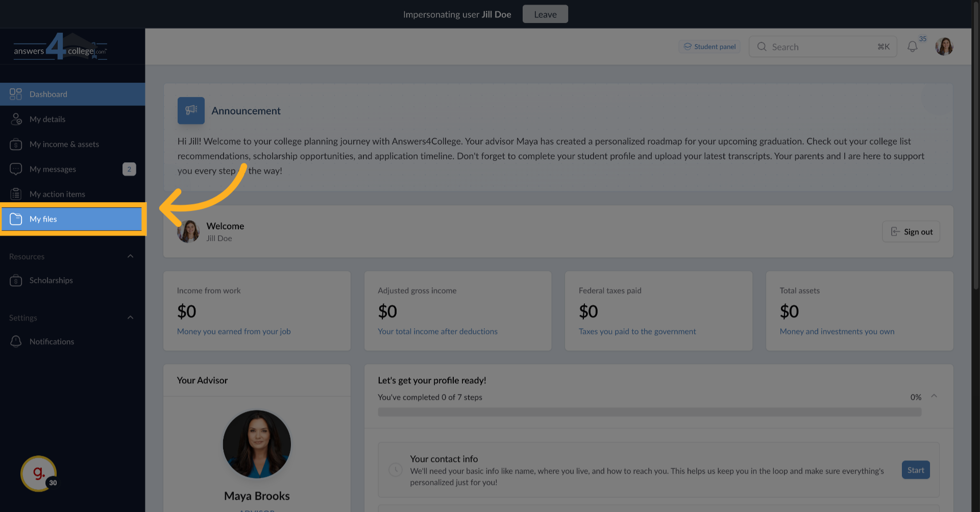Image resolution: width=980 pixels, height=512 pixels.
Task: Focus the Search input field
Action: [822, 47]
